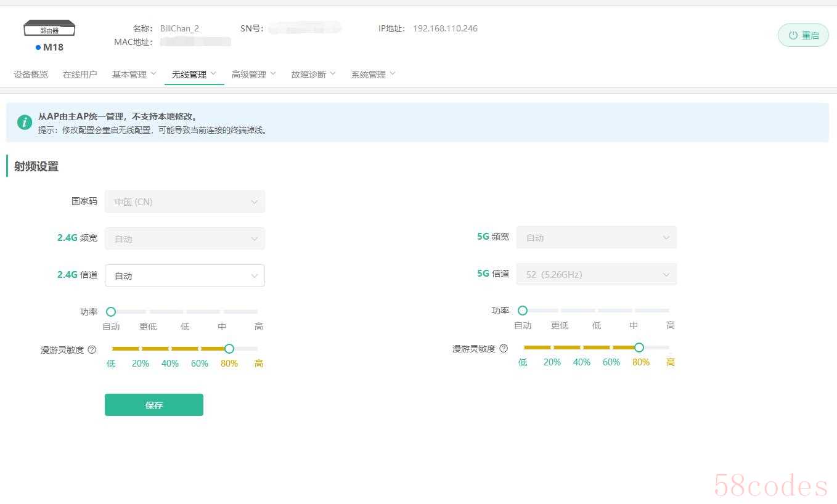Open the 高级管理 menu
Viewport: 837px width, 504px height.
tap(253, 75)
